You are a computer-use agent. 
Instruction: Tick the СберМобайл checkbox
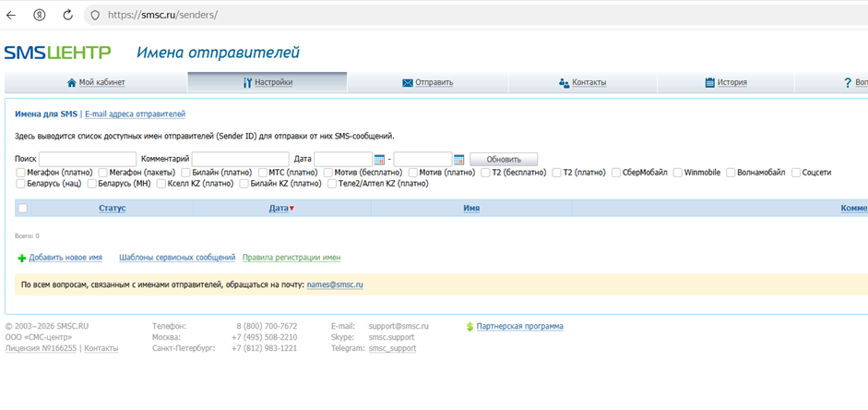(x=615, y=173)
